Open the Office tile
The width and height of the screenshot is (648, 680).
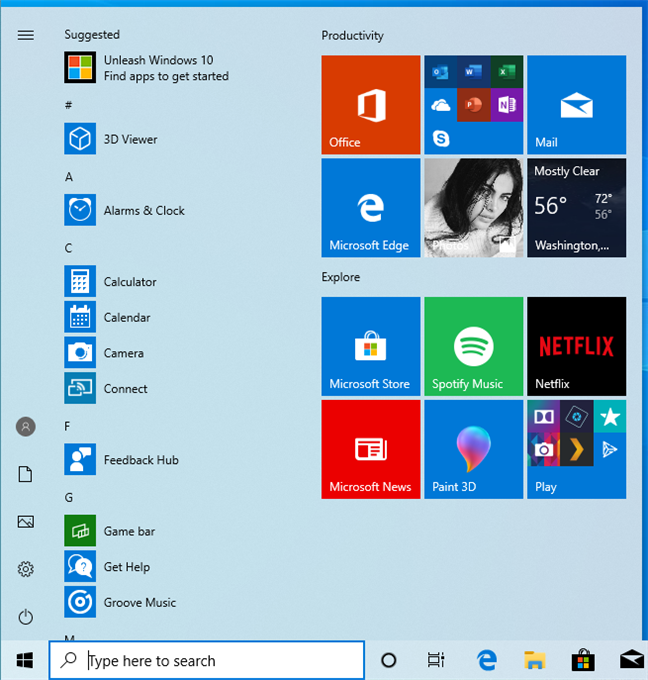(x=371, y=105)
